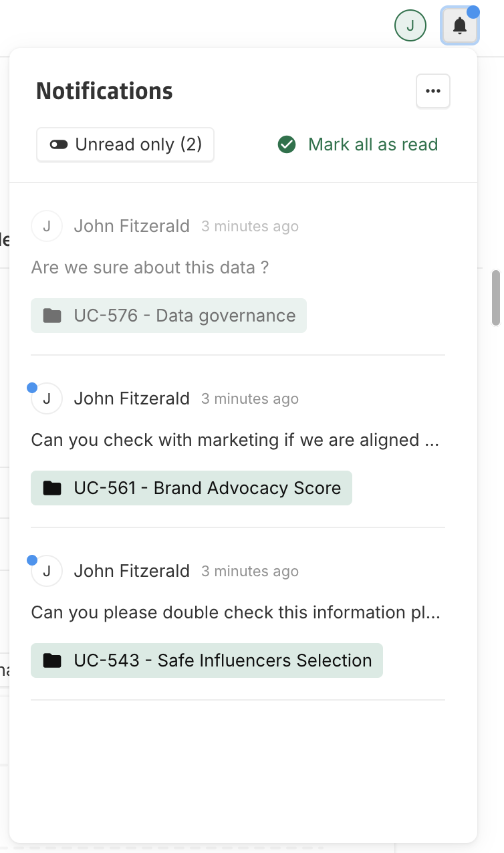This screenshot has height=853, width=504.
Task: Click the folder icon on UC-543 tag
Action: tap(52, 660)
